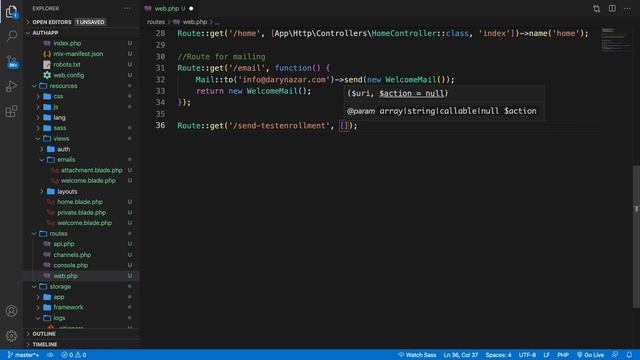Open web.config file
This screenshot has width=640, height=360.
tap(69, 75)
